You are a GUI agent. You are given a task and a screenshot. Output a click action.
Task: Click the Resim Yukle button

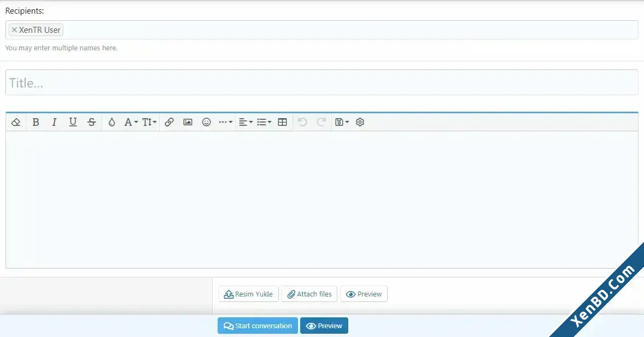point(249,294)
